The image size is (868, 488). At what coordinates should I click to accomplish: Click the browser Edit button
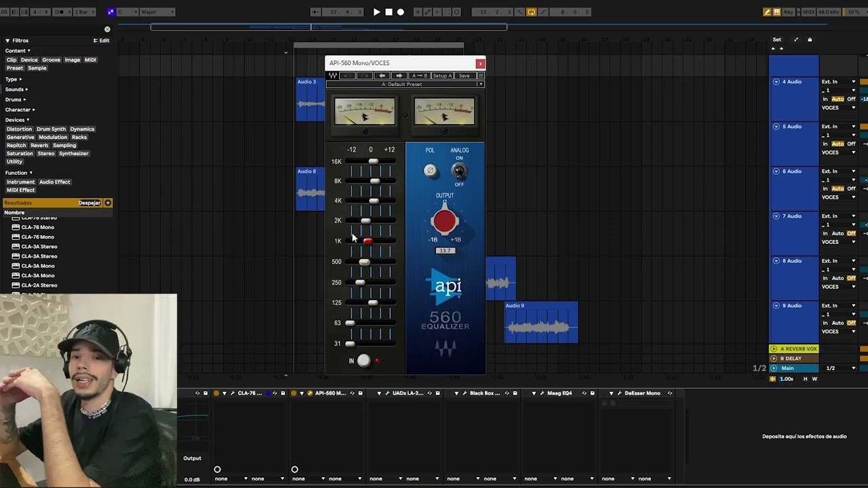click(102, 41)
